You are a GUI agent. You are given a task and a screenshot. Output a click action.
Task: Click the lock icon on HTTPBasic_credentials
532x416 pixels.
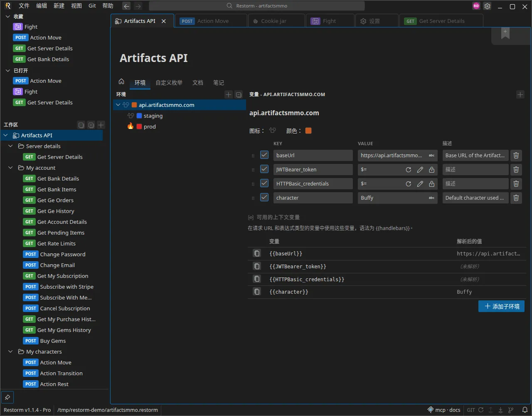tap(432, 184)
